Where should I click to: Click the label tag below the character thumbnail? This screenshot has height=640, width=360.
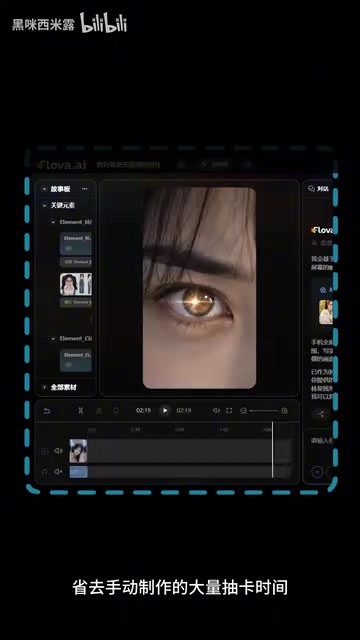coord(76,302)
